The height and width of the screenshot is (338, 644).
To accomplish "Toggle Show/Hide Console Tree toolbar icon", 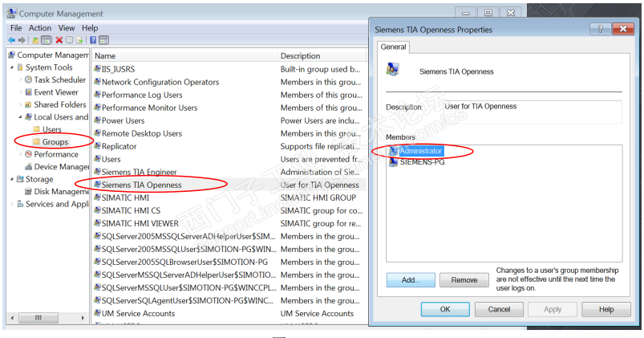I will point(47,40).
